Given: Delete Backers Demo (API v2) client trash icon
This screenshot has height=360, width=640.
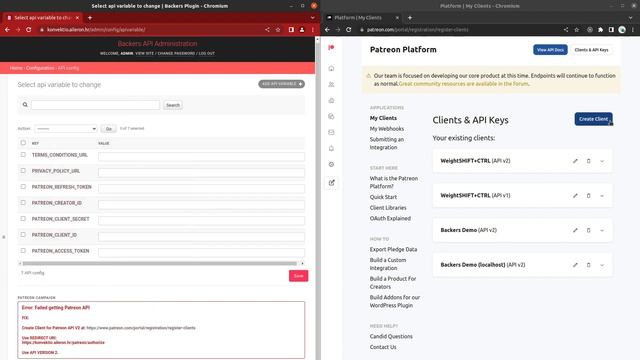Looking at the screenshot, I should (x=588, y=230).
